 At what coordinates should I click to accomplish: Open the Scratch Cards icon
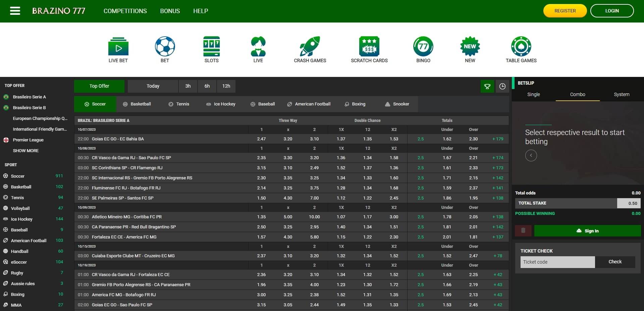point(369,46)
